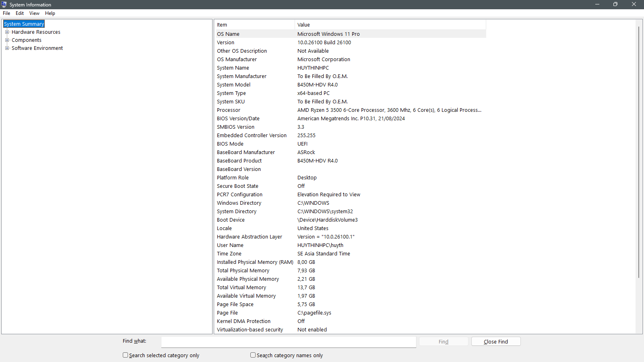Open the Edit menu

click(x=20, y=13)
